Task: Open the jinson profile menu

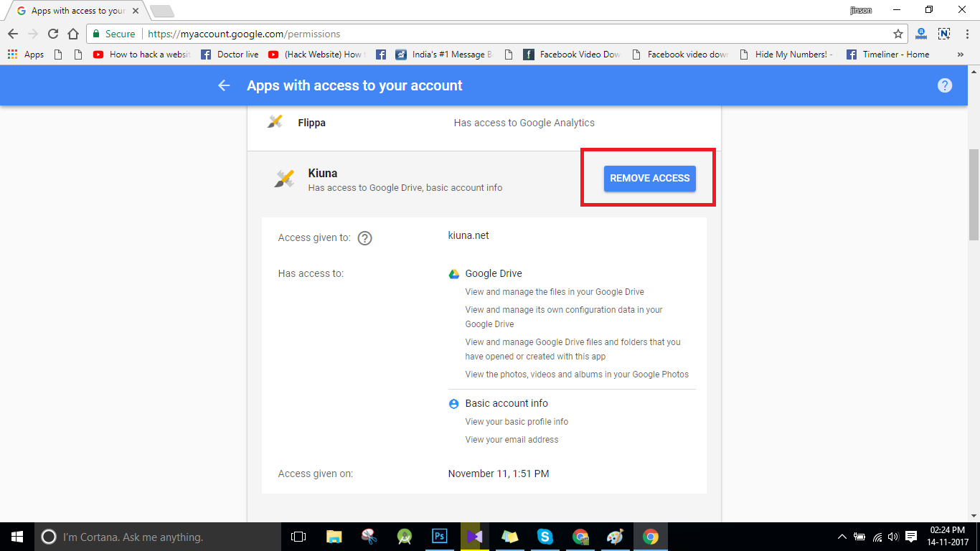Action: pyautogui.click(x=861, y=10)
